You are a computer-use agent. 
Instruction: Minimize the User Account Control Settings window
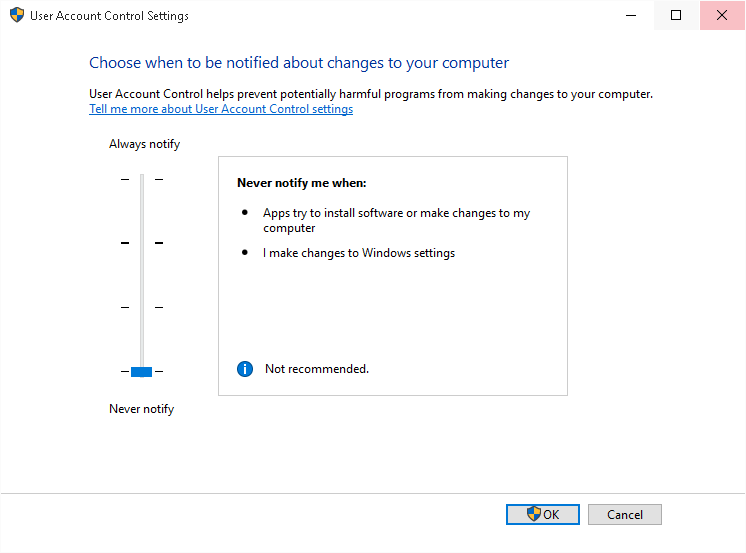(631, 15)
